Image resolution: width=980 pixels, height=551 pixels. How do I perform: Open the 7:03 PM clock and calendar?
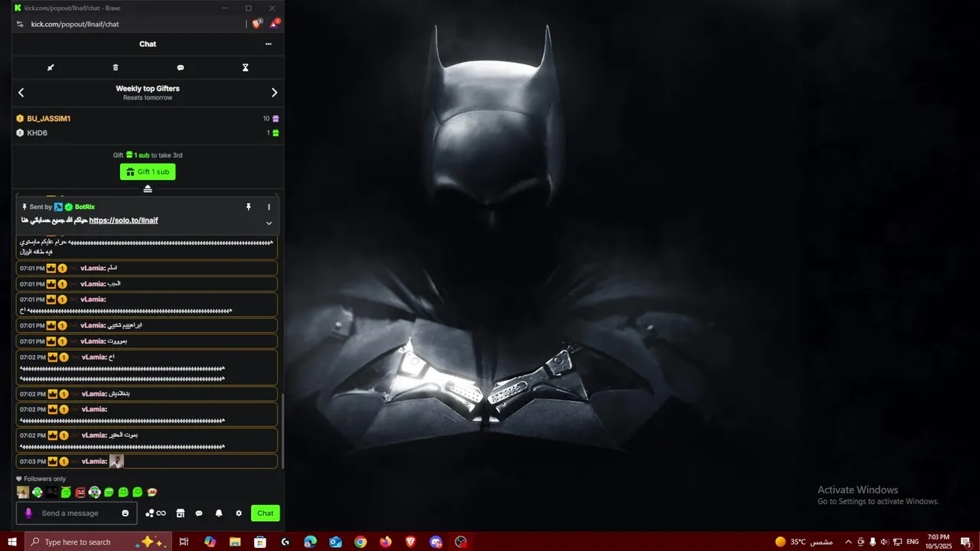point(938,542)
